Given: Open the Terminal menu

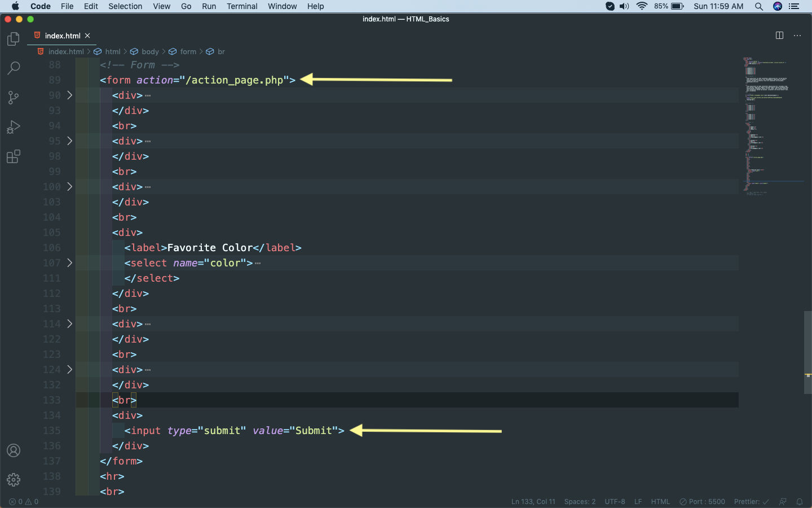Looking at the screenshot, I should click(242, 6).
